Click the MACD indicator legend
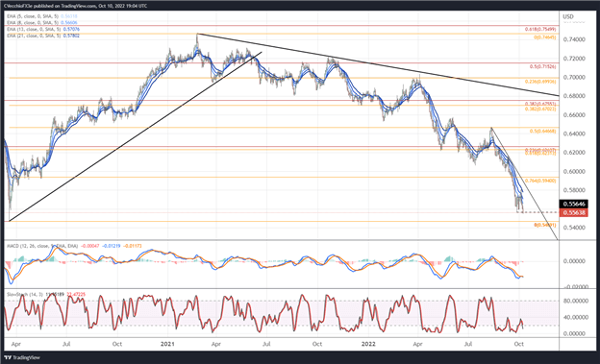This screenshot has width=600, height=364. tap(75, 246)
